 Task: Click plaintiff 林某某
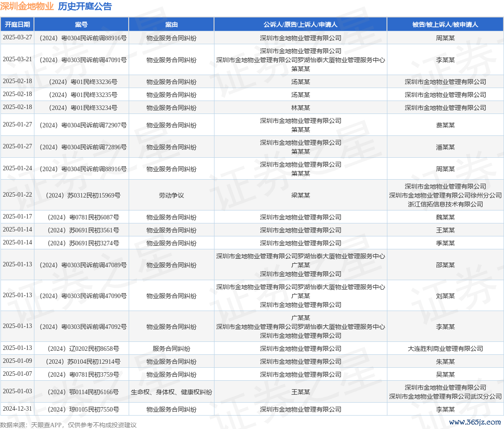click(301, 107)
